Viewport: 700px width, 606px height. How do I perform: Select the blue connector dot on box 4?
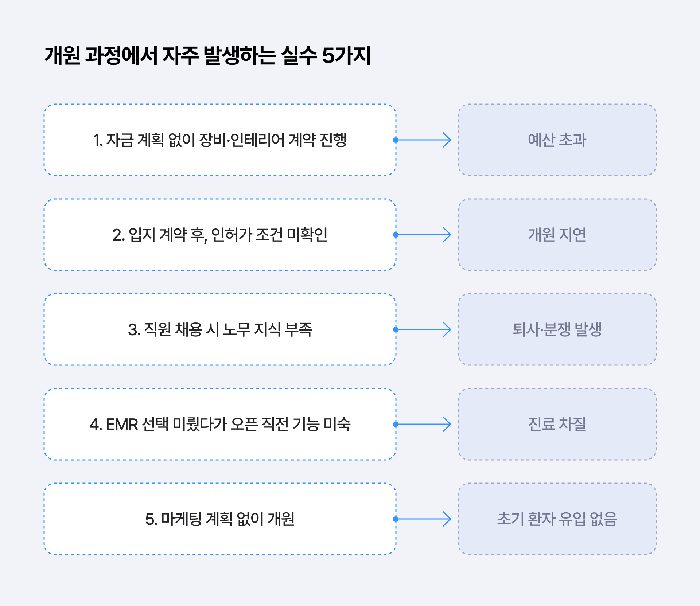[396, 424]
